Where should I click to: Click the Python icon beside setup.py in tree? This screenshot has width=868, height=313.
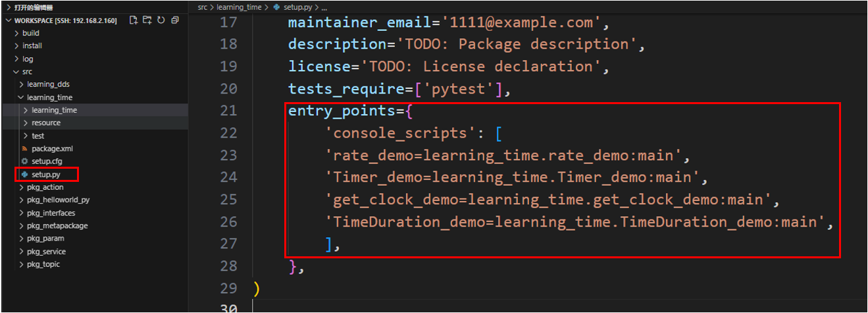click(25, 175)
